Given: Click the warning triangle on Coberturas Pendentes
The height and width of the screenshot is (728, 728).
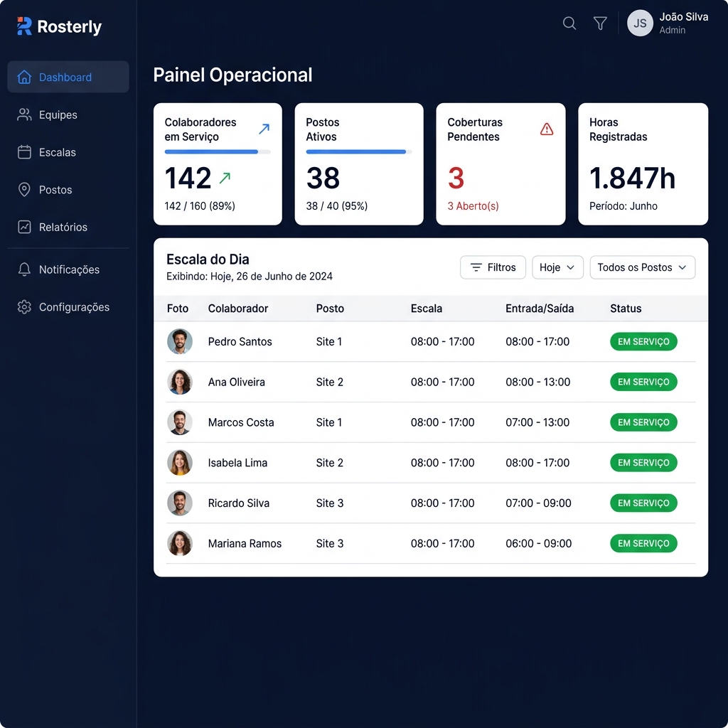Looking at the screenshot, I should 547,129.
